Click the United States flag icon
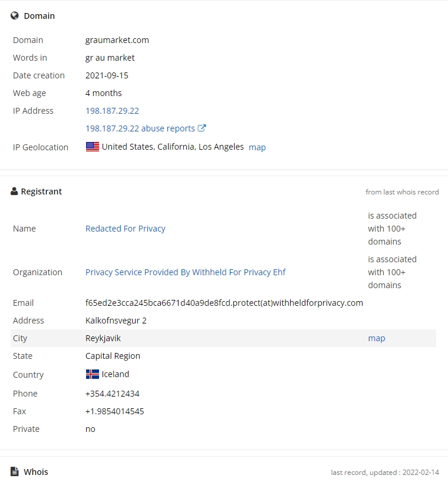This screenshot has width=448, height=482. pos(92,147)
